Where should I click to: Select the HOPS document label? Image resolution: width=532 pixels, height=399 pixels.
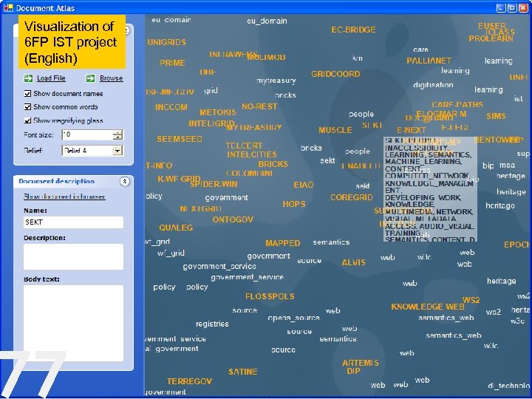pos(294,204)
